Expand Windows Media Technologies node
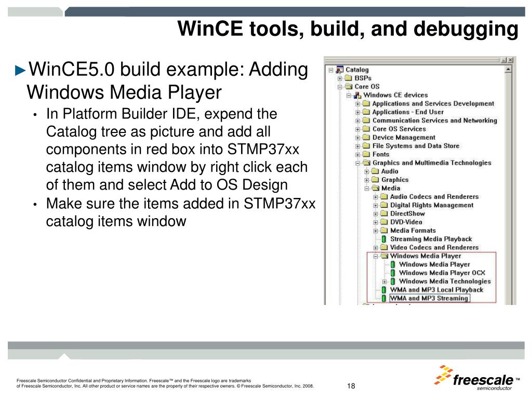This screenshot has height=399, width=532. [x=384, y=282]
